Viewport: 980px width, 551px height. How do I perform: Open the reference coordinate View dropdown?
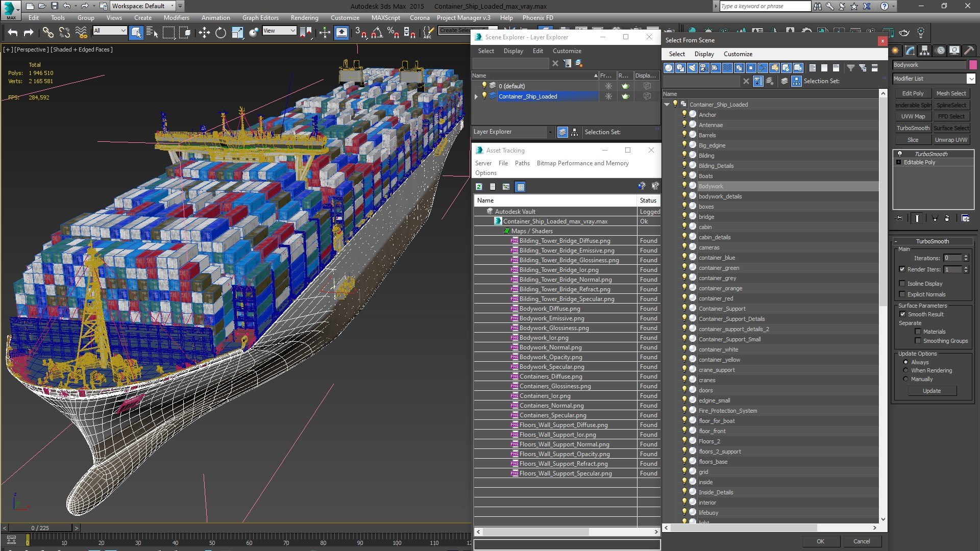pos(279,31)
